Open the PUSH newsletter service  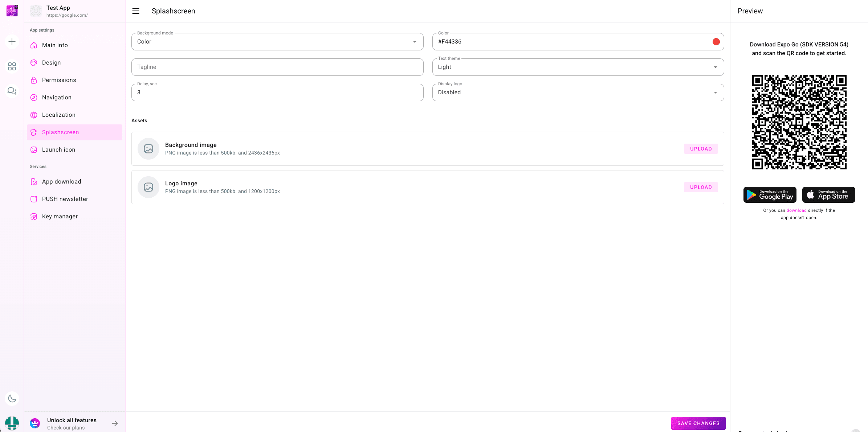74,199
